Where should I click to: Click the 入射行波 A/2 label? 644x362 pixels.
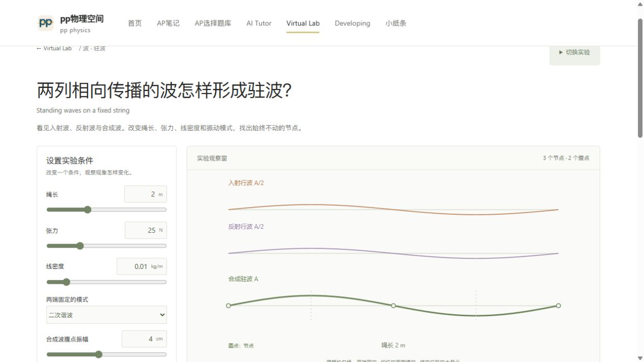click(x=246, y=183)
